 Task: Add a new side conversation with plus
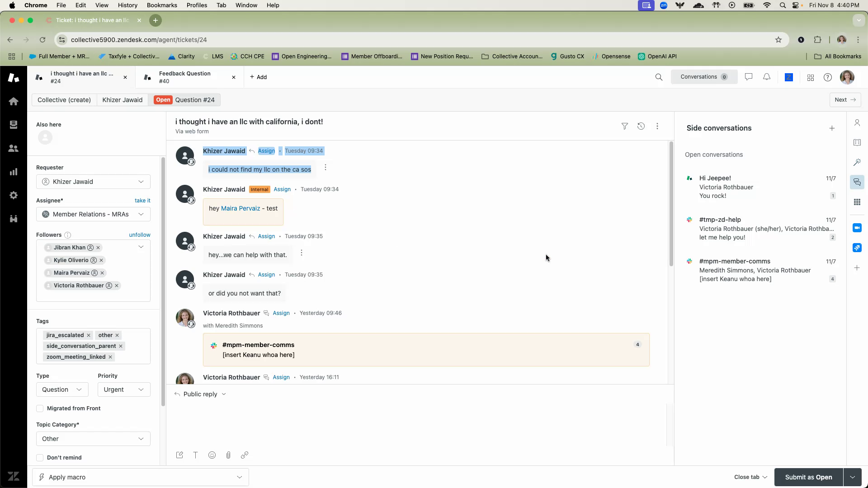(831, 128)
